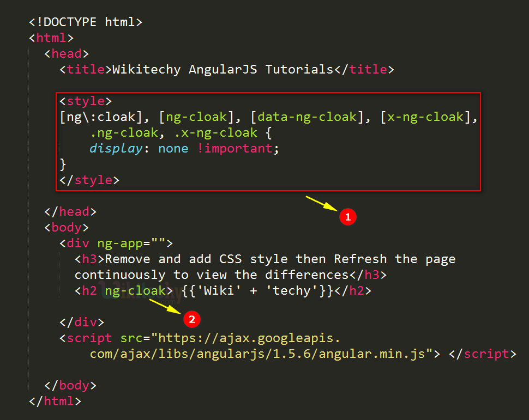529x420 pixels.
Task: Click the !important keyword in CSS rule
Action: [x=238, y=149]
